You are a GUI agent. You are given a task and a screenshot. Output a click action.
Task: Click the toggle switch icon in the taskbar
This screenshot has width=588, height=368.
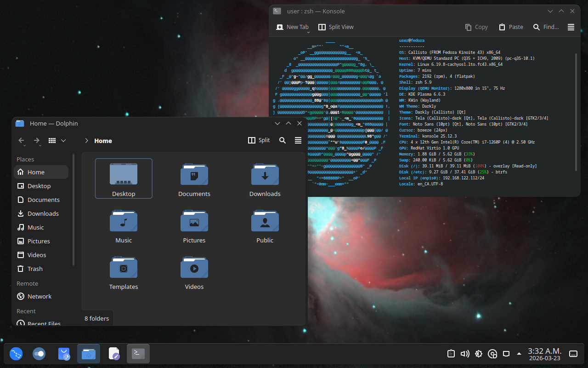click(x=39, y=354)
